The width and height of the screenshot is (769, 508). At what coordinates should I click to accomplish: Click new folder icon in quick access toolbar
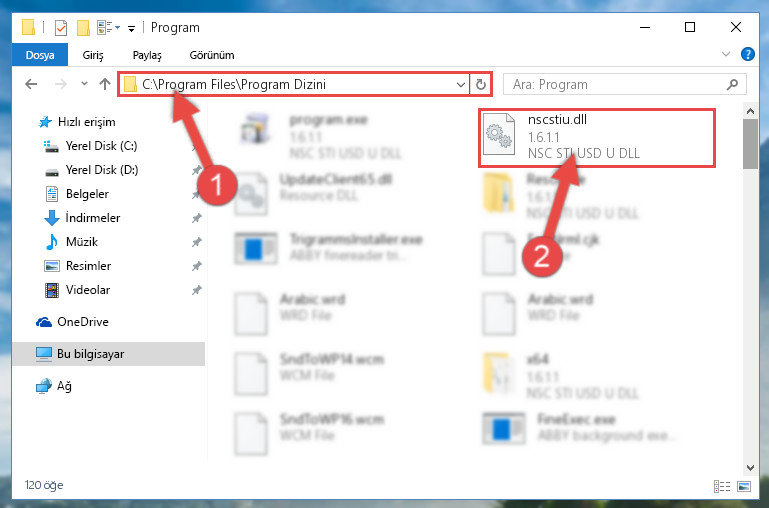tap(83, 28)
